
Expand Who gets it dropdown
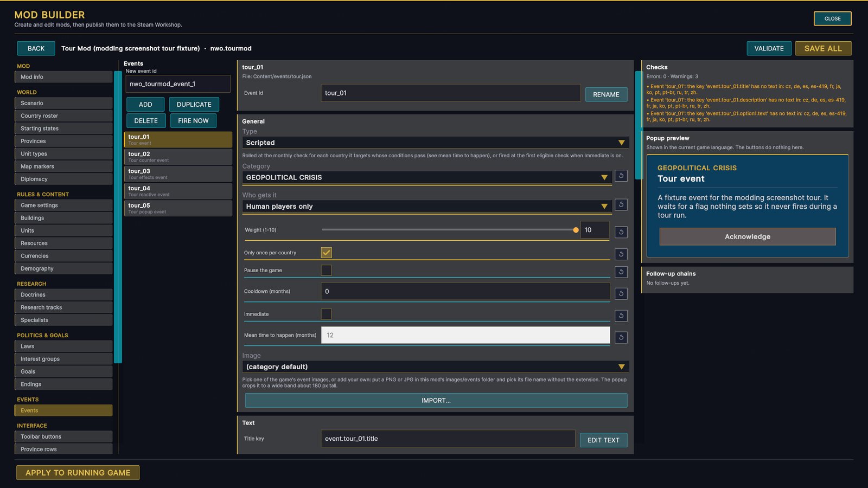click(427, 206)
